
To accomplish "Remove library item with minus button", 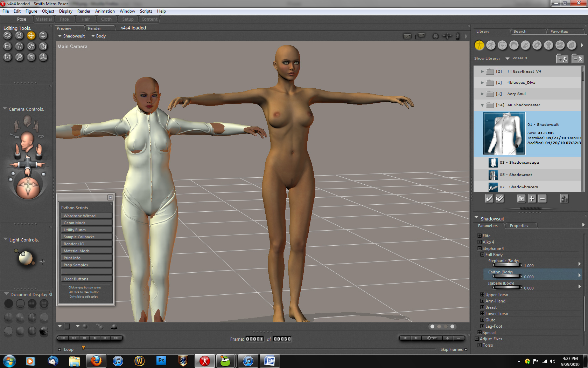I will pos(542,199).
